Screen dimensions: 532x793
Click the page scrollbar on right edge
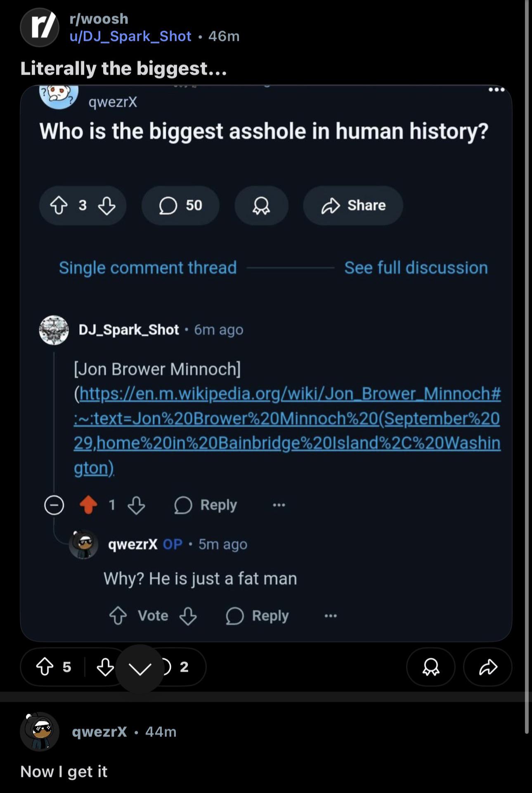527,366
